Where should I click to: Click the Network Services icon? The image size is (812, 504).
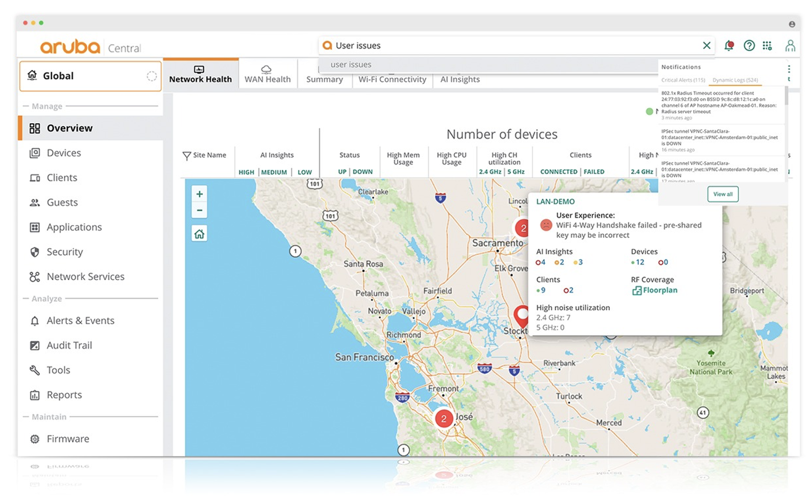[35, 277]
